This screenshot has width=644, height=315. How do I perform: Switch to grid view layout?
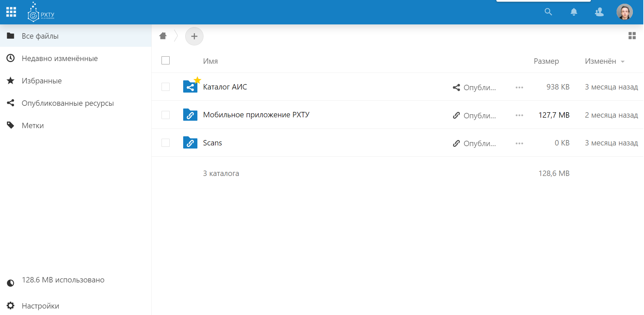tap(632, 36)
